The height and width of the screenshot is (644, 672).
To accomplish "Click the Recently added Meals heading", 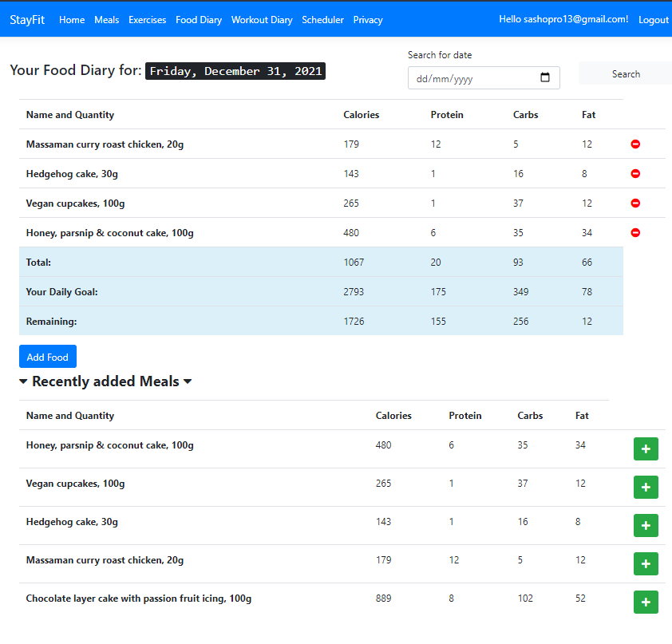I will tap(105, 381).
